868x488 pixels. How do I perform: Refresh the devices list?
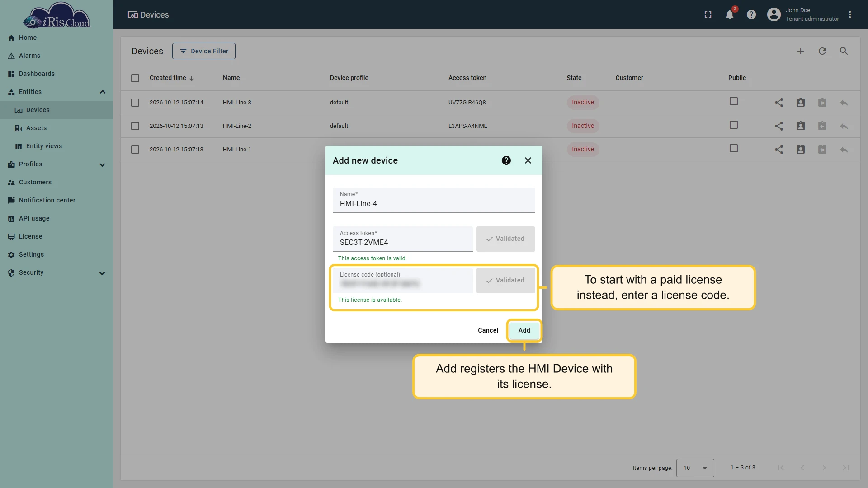(822, 51)
